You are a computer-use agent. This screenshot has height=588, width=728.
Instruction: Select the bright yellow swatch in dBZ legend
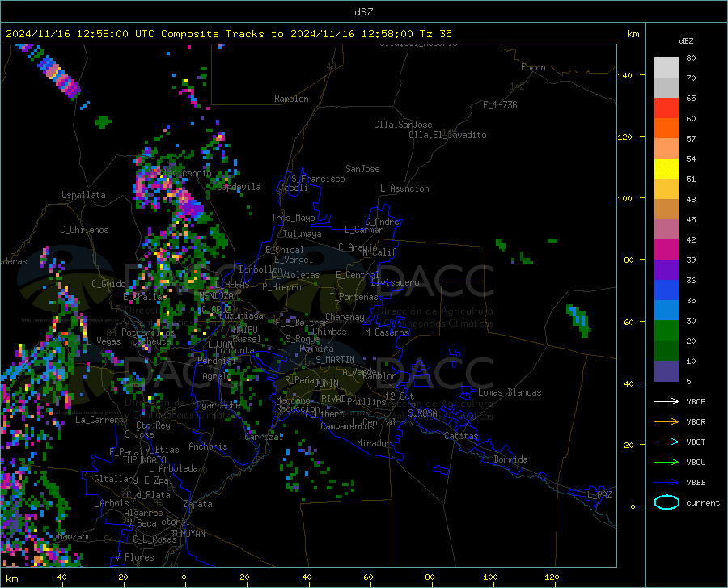(667, 169)
